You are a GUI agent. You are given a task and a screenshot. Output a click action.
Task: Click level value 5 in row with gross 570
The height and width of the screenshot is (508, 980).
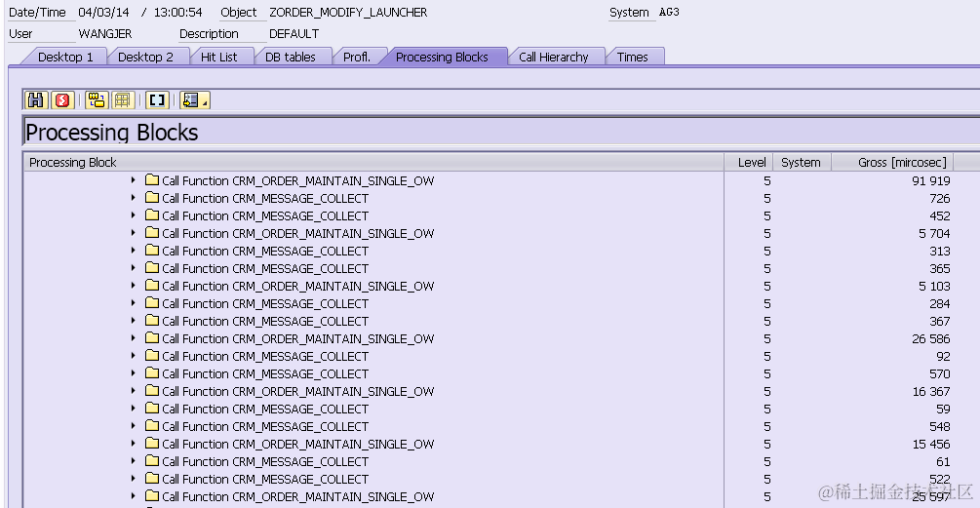coord(766,373)
